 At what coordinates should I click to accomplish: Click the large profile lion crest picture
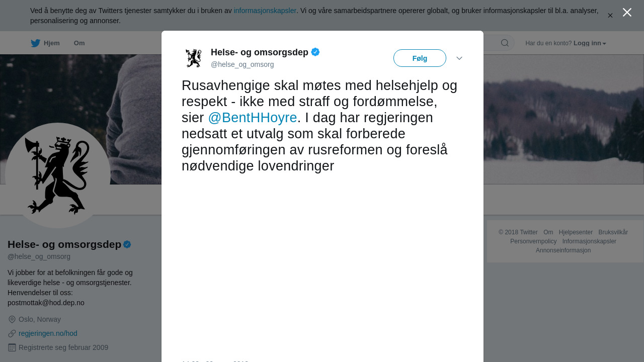point(58,175)
